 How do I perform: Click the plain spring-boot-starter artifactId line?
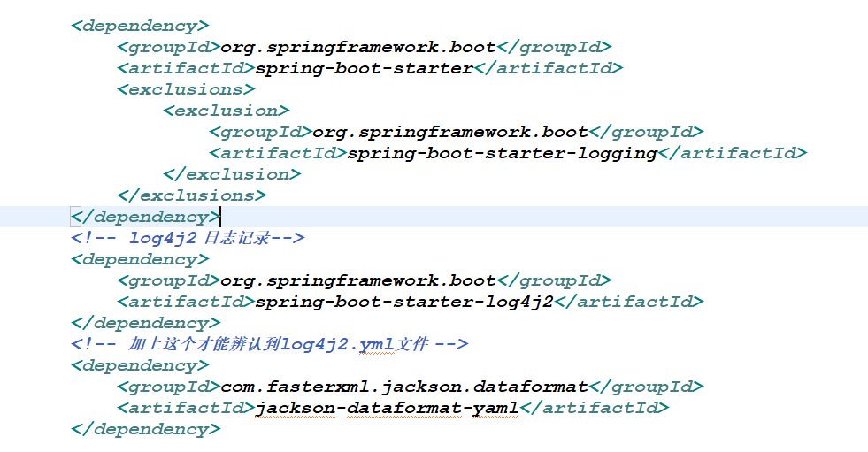(370, 69)
